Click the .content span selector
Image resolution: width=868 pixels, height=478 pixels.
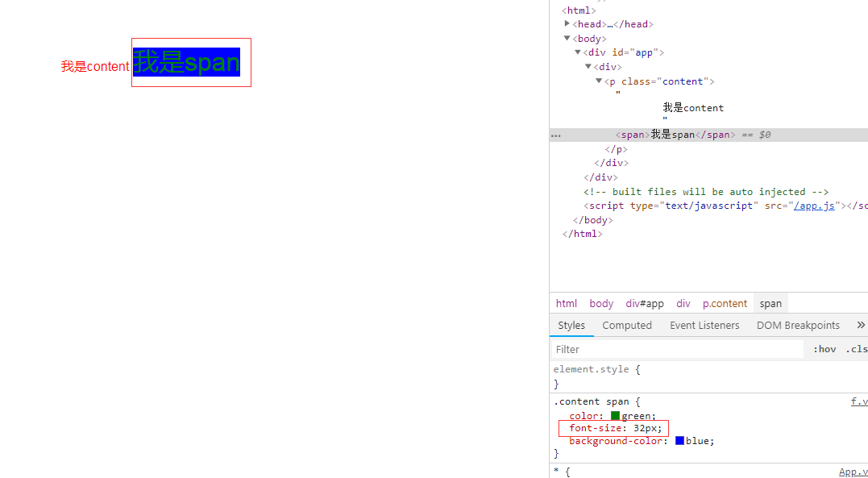(x=592, y=402)
